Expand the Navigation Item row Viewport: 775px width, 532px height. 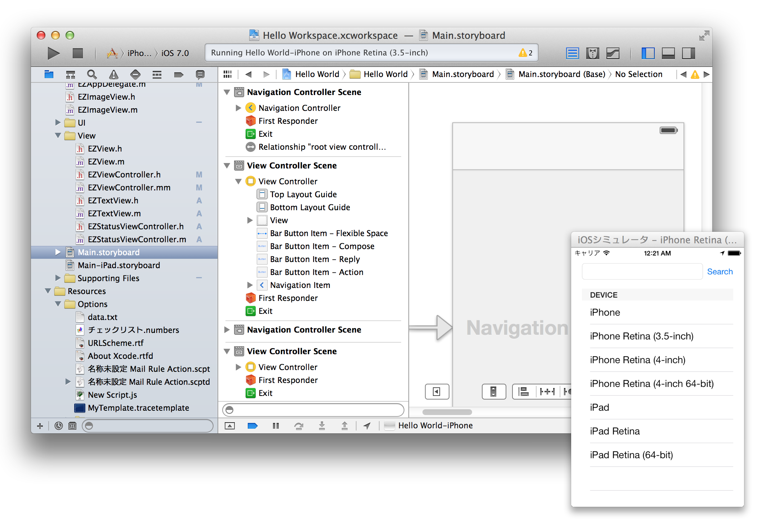250,285
